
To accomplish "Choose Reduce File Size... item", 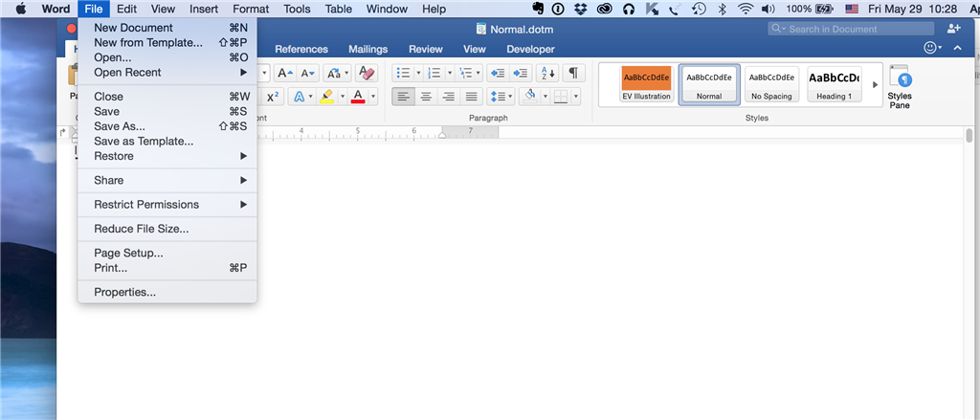I will click(167, 229).
